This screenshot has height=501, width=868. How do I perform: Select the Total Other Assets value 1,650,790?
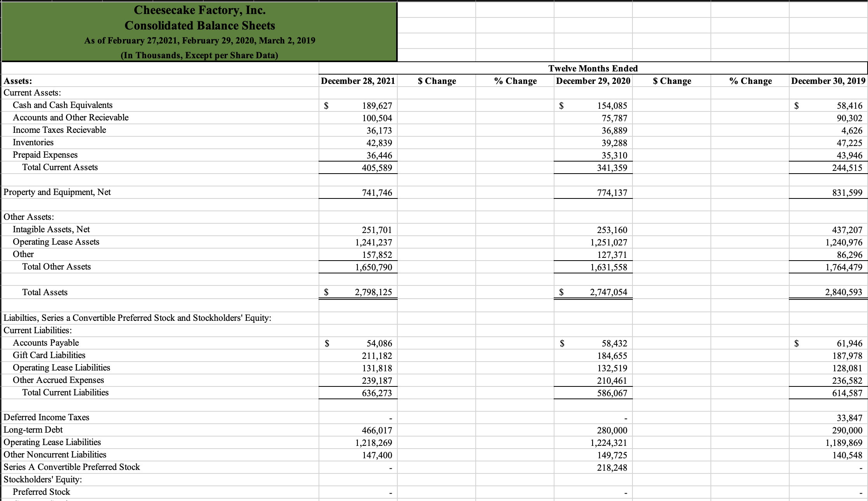373,267
